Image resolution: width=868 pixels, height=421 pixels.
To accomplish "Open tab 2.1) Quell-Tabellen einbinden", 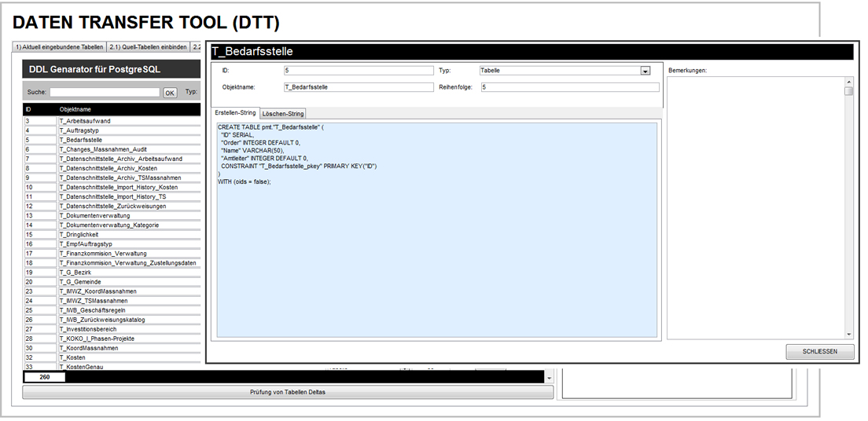I will click(148, 47).
